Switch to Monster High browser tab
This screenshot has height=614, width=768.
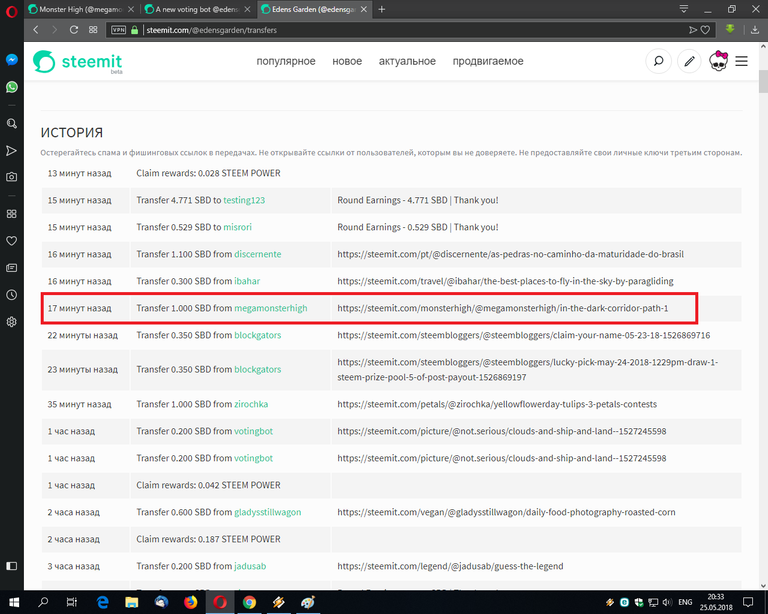pos(81,9)
